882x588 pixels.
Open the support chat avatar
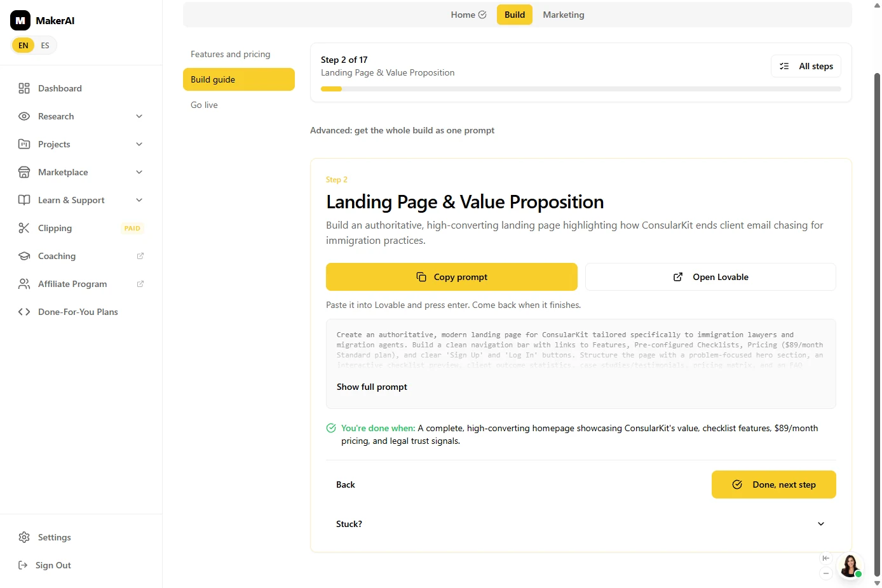point(850,566)
